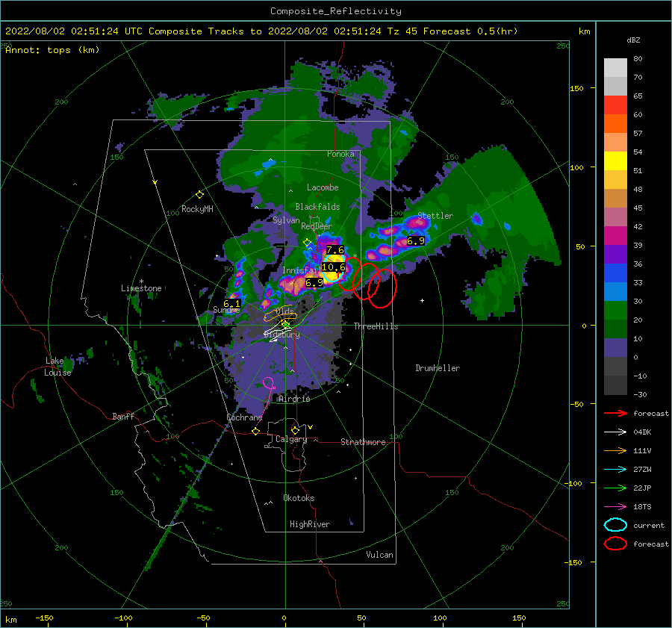Click the Okotoks city label
Screen dimensions: 672x628
coord(299,498)
